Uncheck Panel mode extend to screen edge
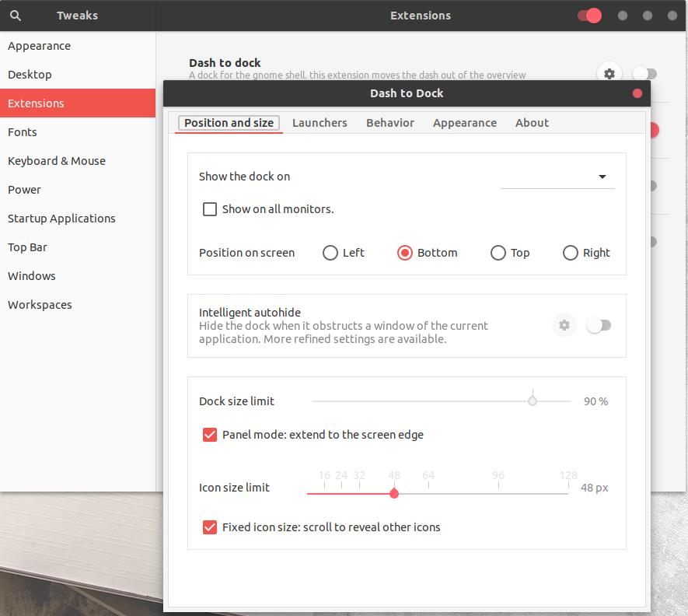The height and width of the screenshot is (616, 688). pos(210,435)
